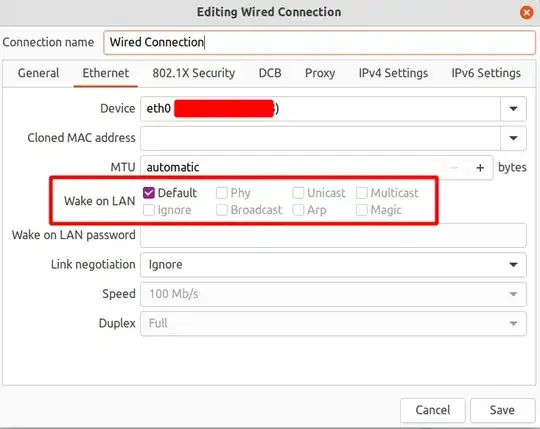This screenshot has height=429, width=540.
Task: Open the Speed 100 Mb/s dropdown
Action: click(x=333, y=294)
